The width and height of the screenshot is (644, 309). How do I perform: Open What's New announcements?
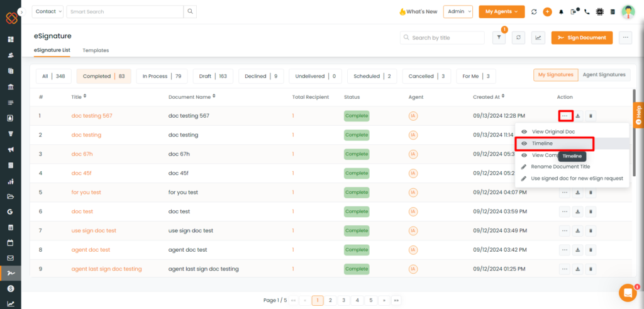[x=418, y=11]
